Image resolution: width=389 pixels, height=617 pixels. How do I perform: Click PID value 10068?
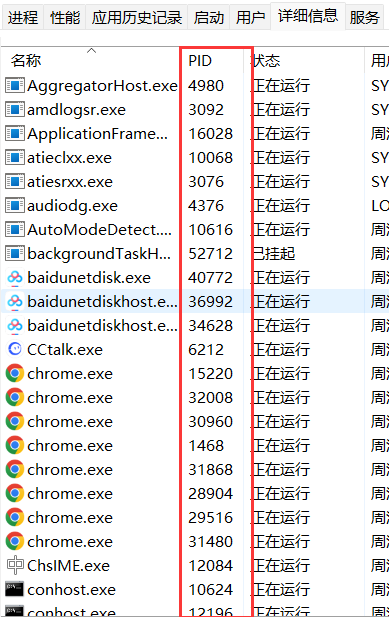click(211, 158)
